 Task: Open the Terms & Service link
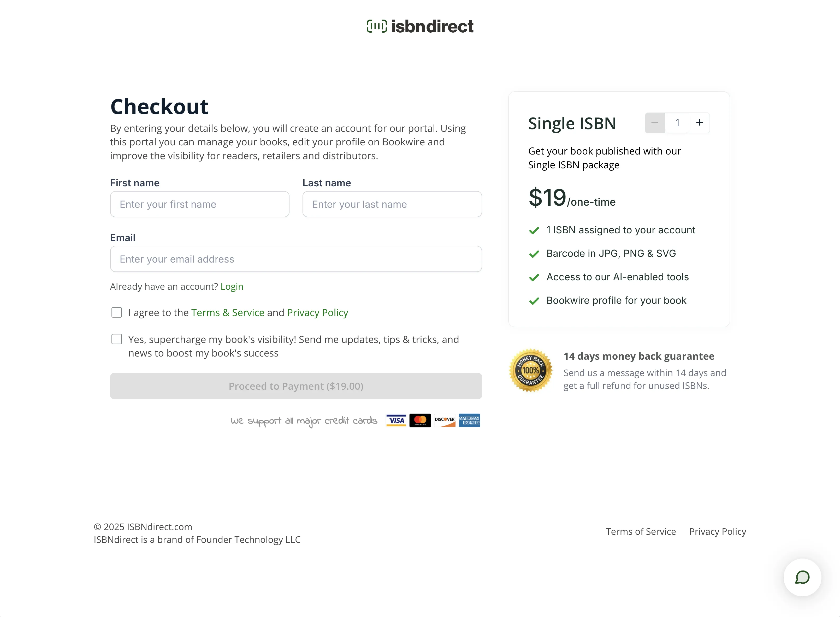point(227,313)
